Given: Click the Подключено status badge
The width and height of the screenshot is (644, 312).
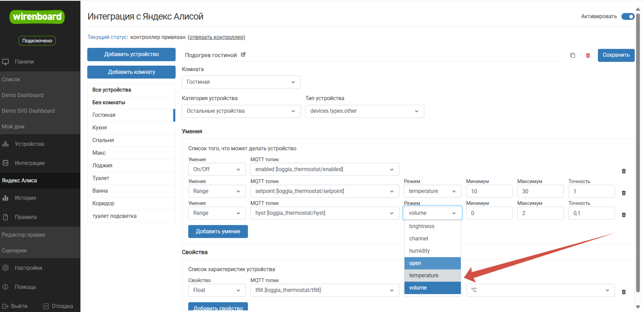Looking at the screenshot, I should (x=37, y=41).
